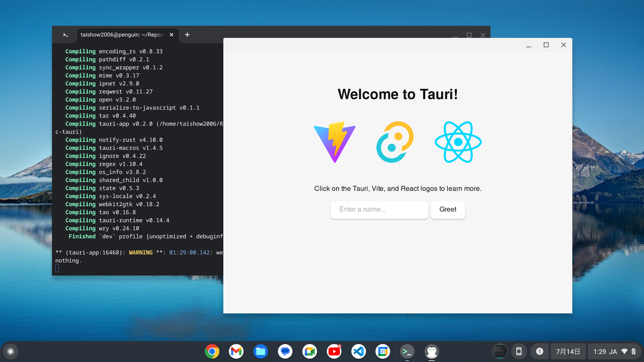
Task: Open Chrome from the shelf
Action: tap(212, 351)
